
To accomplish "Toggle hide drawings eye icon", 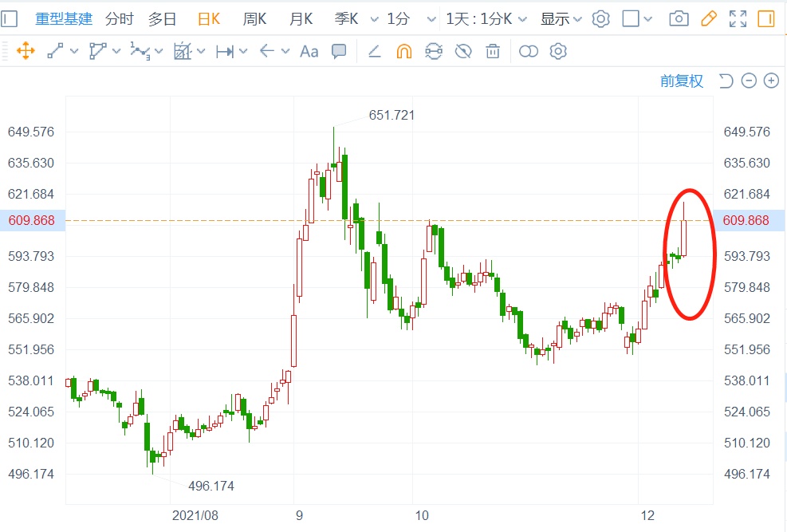I will 463,52.
